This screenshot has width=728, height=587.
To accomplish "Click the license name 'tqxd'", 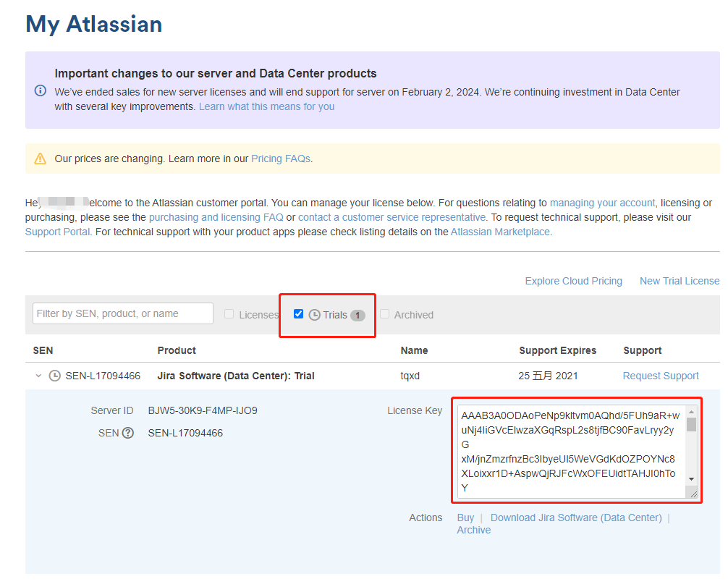I will [x=410, y=376].
